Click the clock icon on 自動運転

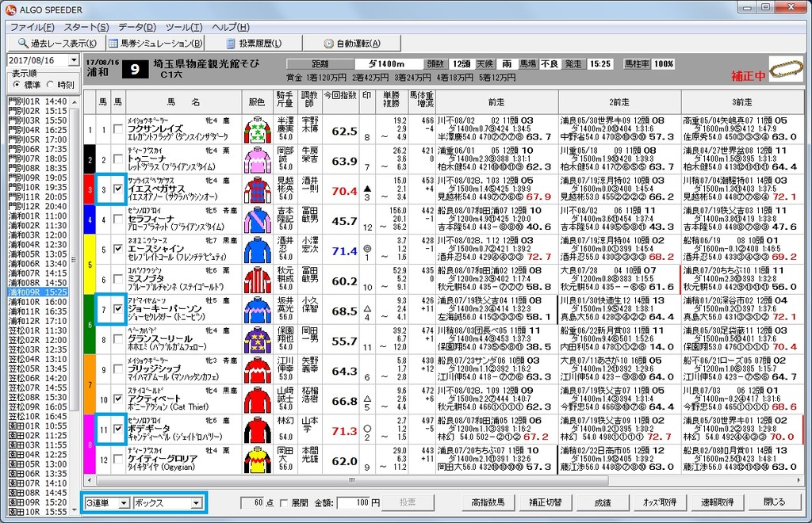click(328, 44)
